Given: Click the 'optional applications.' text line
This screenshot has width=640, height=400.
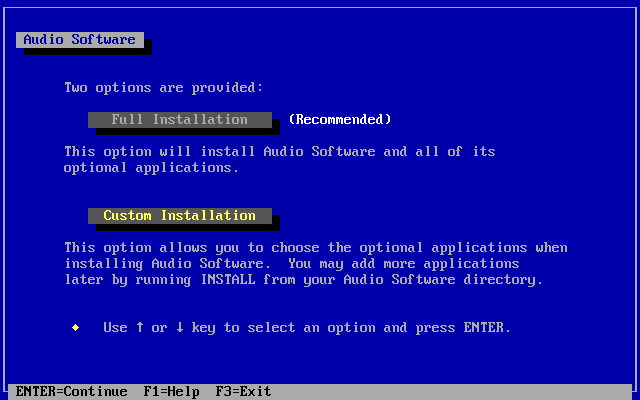Looking at the screenshot, I should click(x=151, y=168).
